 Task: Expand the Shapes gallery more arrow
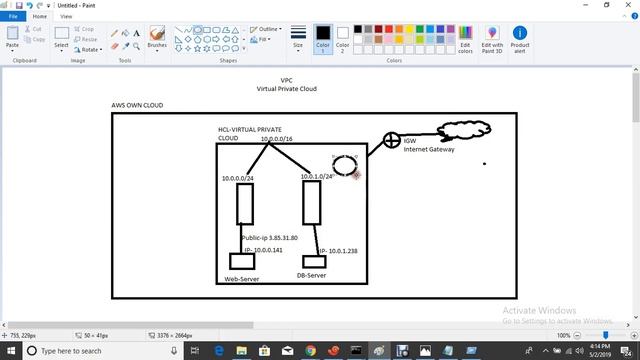click(244, 49)
